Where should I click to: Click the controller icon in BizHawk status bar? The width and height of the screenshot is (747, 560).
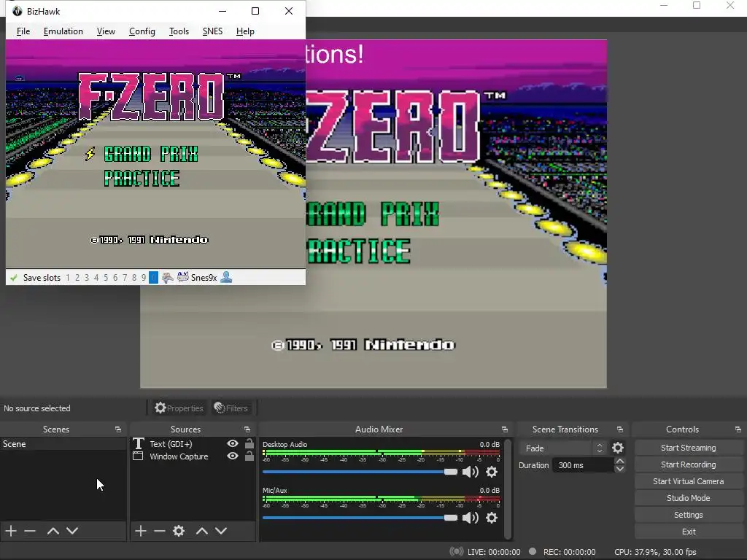[x=167, y=278]
